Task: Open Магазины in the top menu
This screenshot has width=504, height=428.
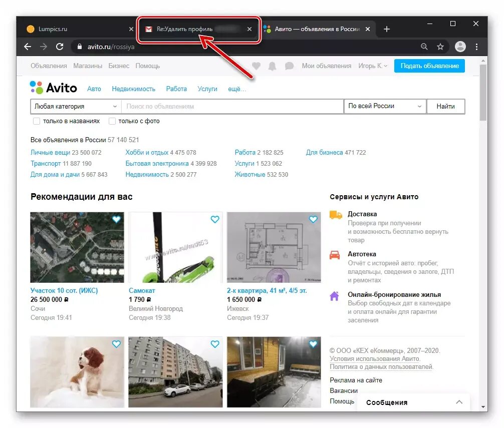Action: click(88, 66)
